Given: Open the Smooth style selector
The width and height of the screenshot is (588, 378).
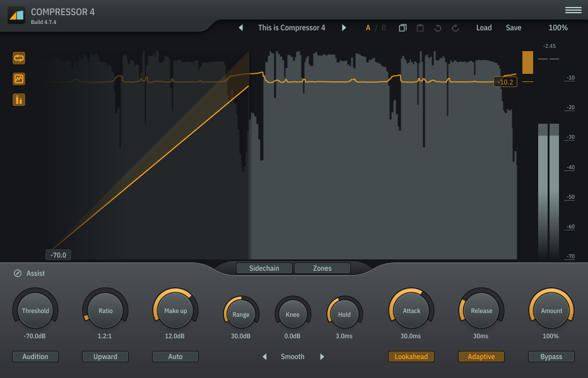Looking at the screenshot, I should [293, 357].
